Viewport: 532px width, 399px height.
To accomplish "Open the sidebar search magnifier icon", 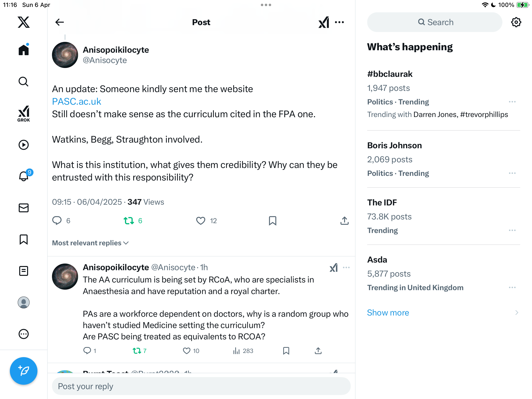I will click(x=24, y=82).
